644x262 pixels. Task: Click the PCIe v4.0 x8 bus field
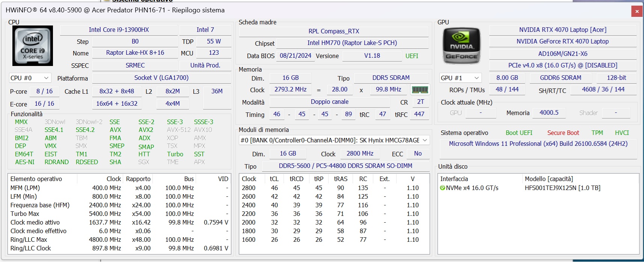point(563,66)
